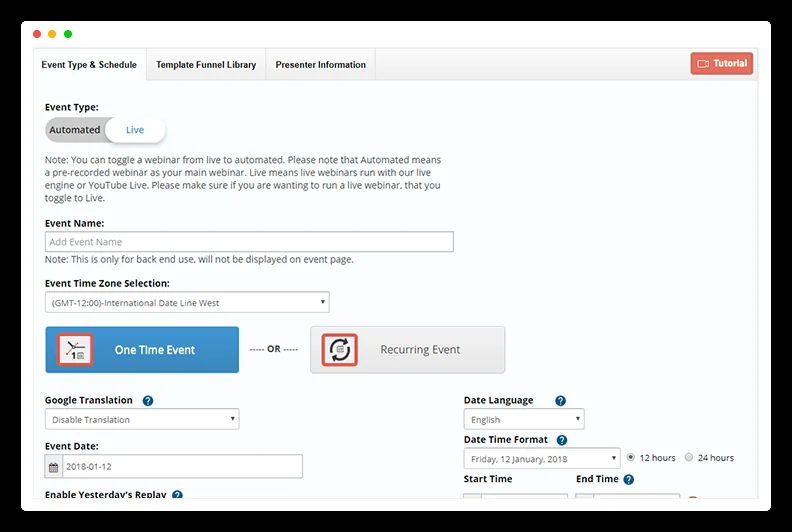Click the Recurring Event refresh icon
The height and width of the screenshot is (532, 792).
[339, 350]
